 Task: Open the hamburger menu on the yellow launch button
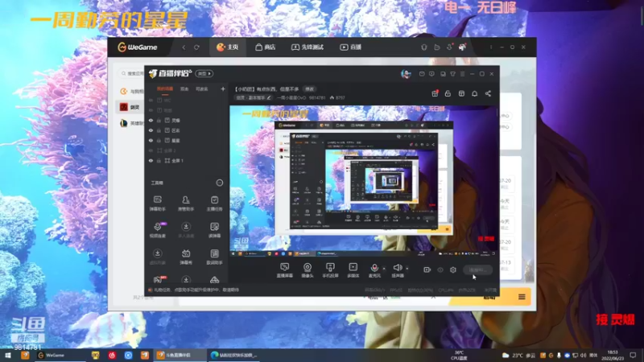point(522,297)
